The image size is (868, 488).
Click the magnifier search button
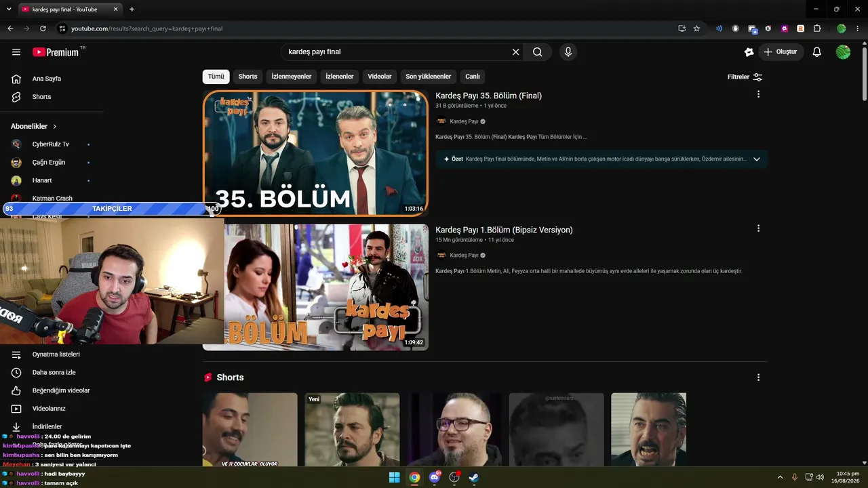point(538,52)
